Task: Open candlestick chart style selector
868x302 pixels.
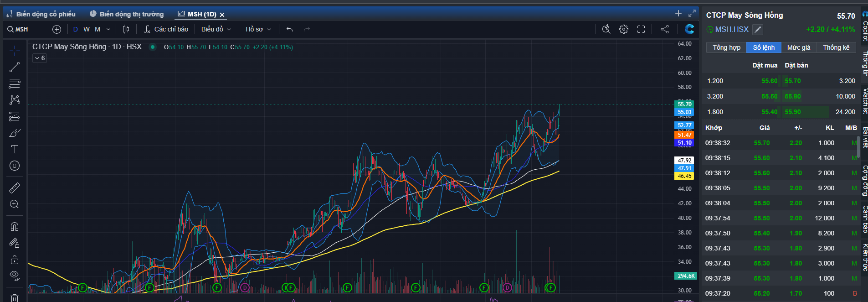Action: click(126, 29)
